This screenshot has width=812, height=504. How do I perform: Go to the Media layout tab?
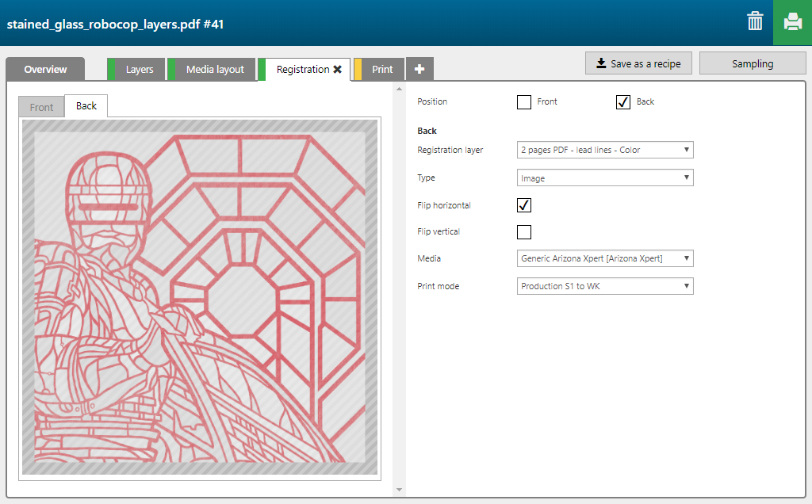tap(212, 69)
